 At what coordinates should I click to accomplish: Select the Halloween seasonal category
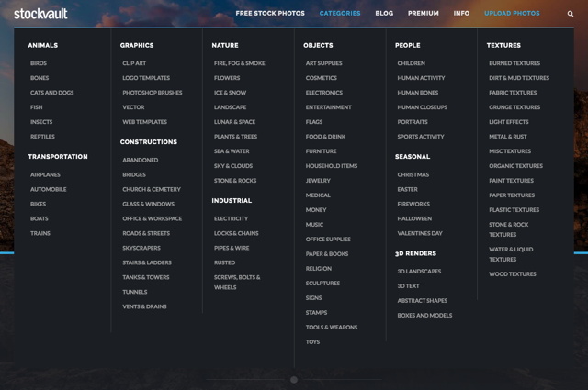click(414, 218)
